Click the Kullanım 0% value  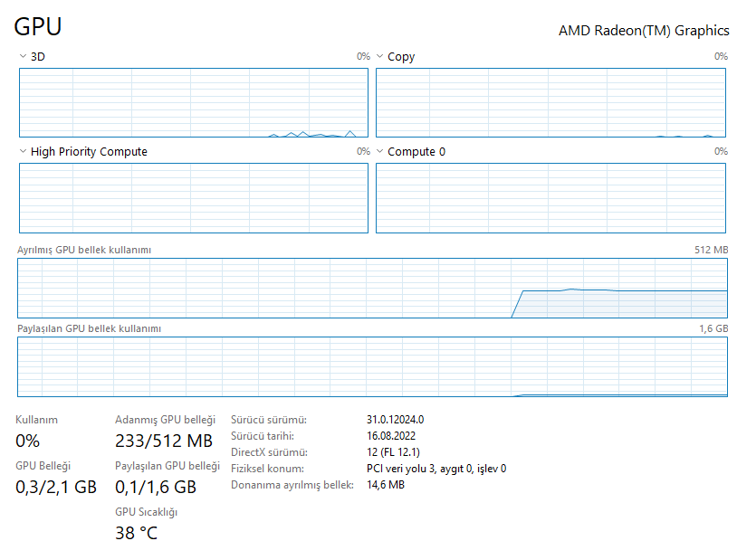(x=28, y=441)
